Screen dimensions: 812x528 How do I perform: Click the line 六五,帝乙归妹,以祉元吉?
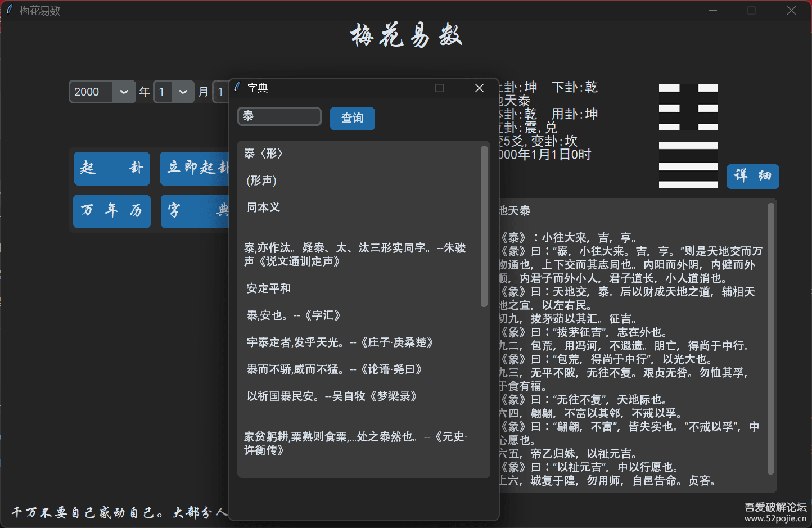coord(568,454)
